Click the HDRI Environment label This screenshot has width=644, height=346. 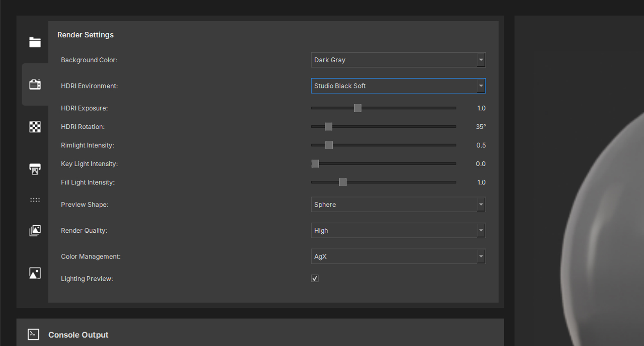point(90,86)
